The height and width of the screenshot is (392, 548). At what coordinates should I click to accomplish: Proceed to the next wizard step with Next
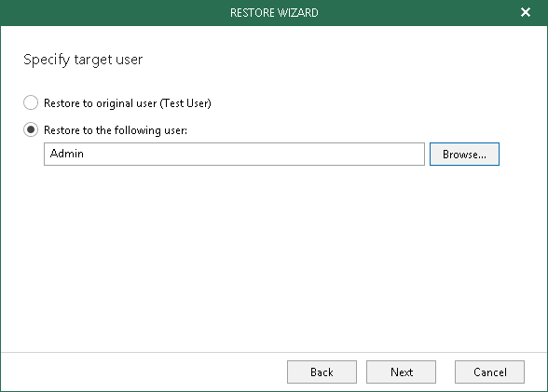401,372
